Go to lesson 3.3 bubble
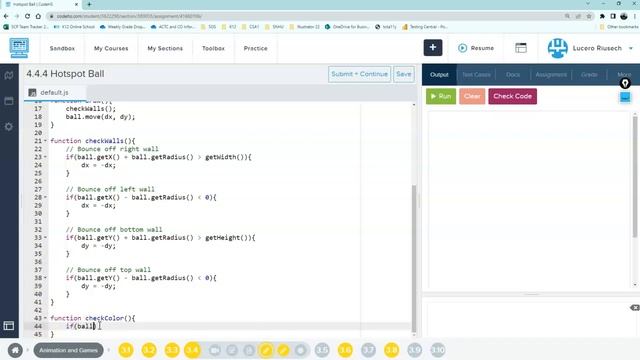Screen dimensions: 640x360 click(x=172, y=350)
